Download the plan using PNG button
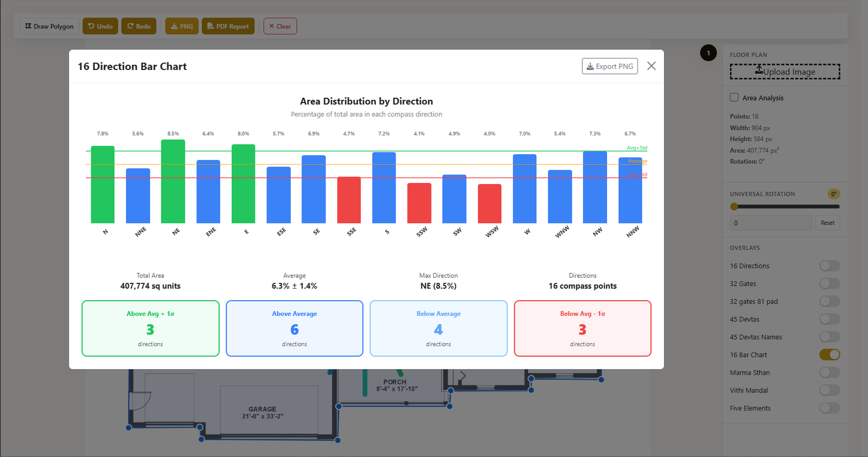Viewport: 868px width, 457px height. point(182,26)
